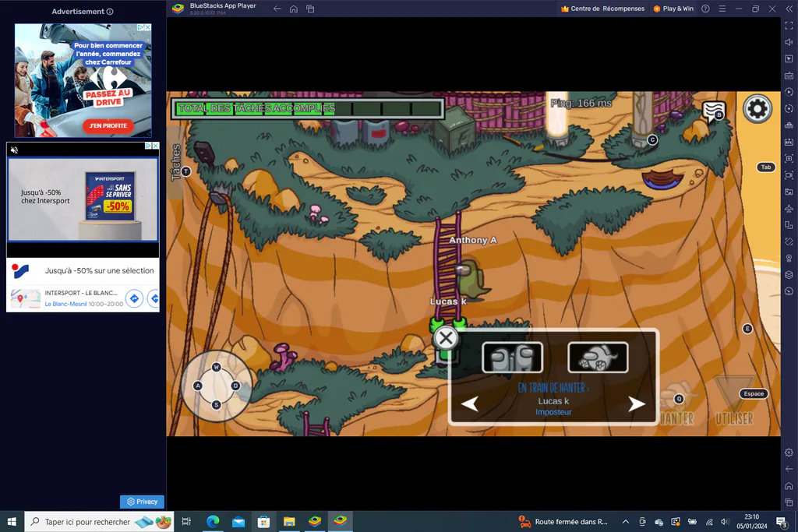Unmute the Intersport video ad
798x532 pixels.
pos(14,150)
